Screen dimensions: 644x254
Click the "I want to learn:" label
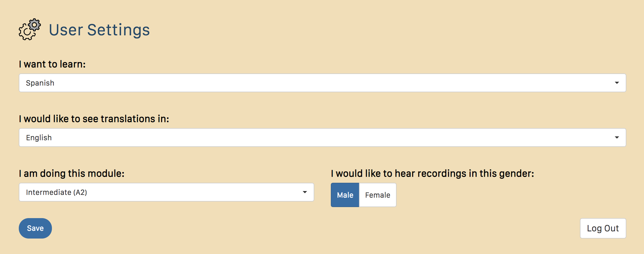[52, 64]
